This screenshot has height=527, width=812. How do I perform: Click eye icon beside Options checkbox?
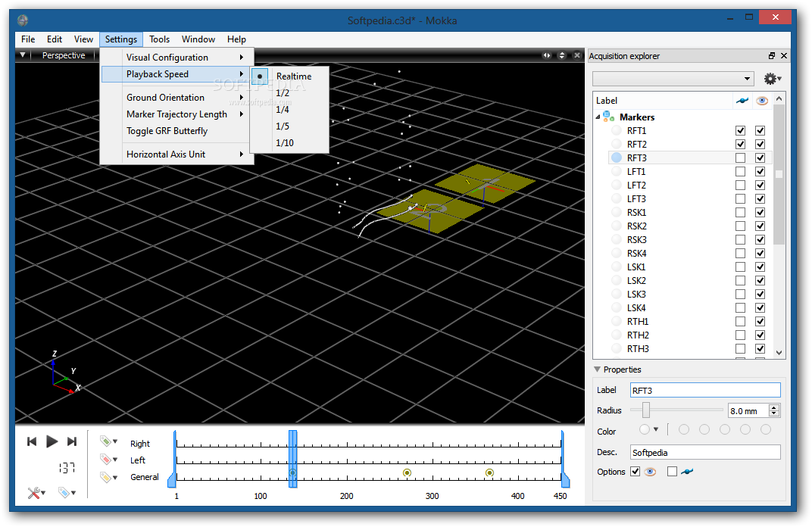click(x=651, y=472)
